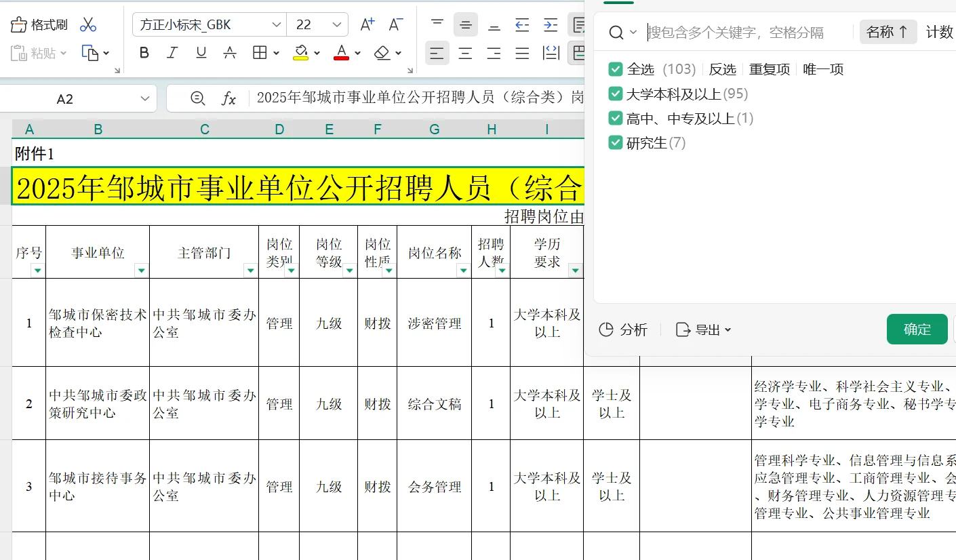Click the cell borders icon

(x=260, y=52)
